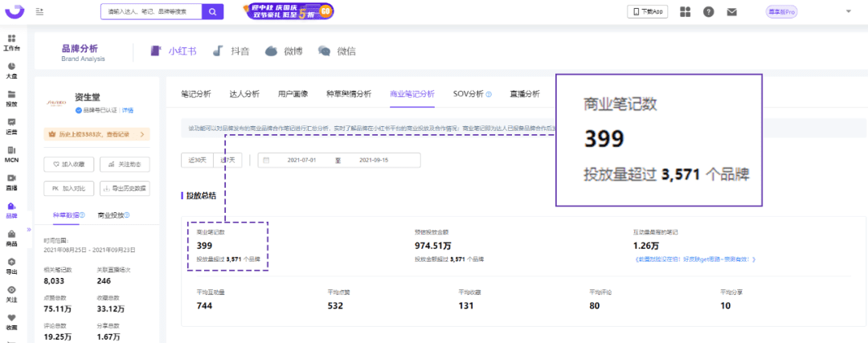Open the 用户画像 tab
Screen dimensions: 868x343
[293, 93]
